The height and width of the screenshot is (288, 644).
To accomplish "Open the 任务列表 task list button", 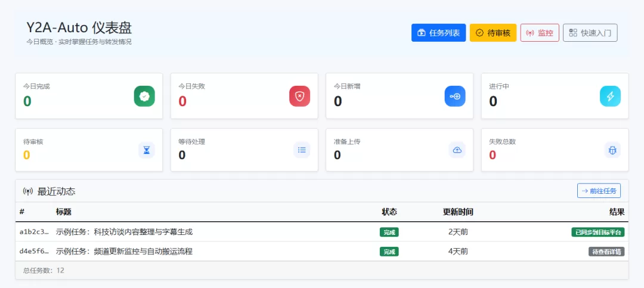I will click(439, 33).
